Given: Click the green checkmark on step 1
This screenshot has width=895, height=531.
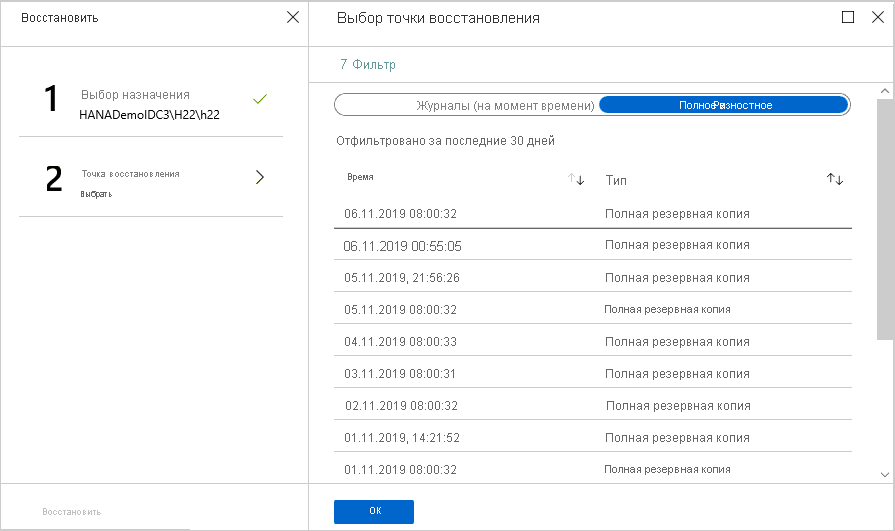Looking at the screenshot, I should pos(260,99).
